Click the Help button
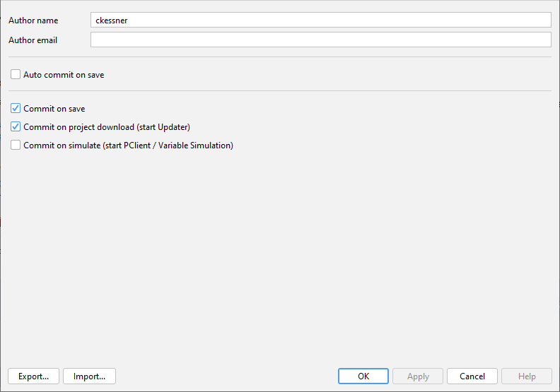 (x=527, y=376)
